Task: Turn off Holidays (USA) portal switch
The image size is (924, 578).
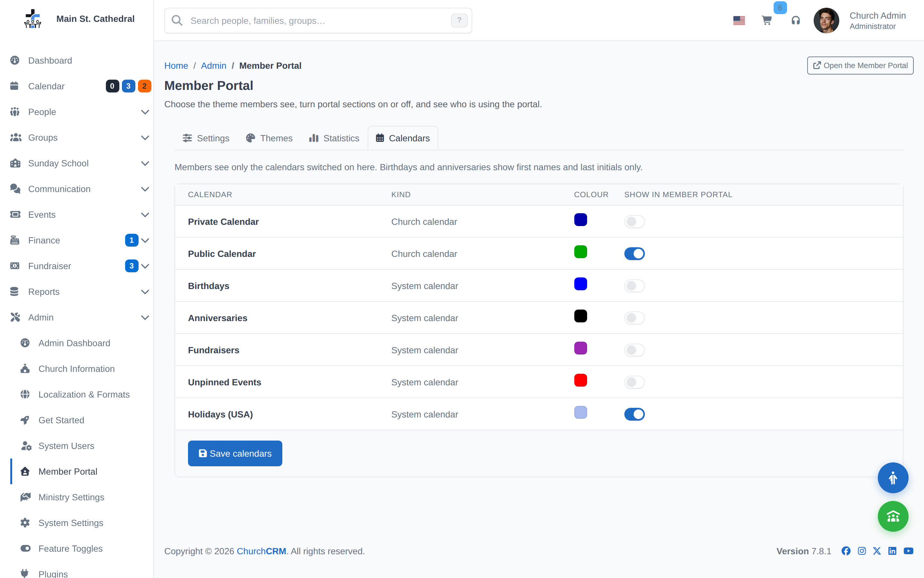Action: 634,414
